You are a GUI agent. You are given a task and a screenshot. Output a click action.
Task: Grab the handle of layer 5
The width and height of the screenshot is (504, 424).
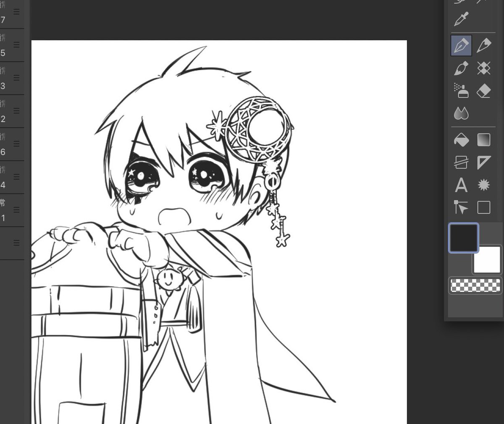16,44
